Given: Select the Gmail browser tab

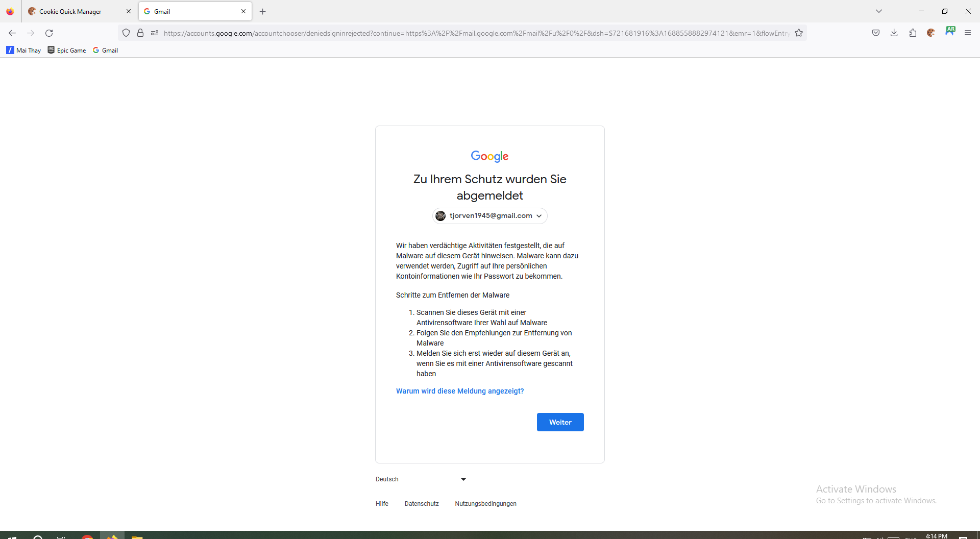Looking at the screenshot, I should [x=195, y=11].
